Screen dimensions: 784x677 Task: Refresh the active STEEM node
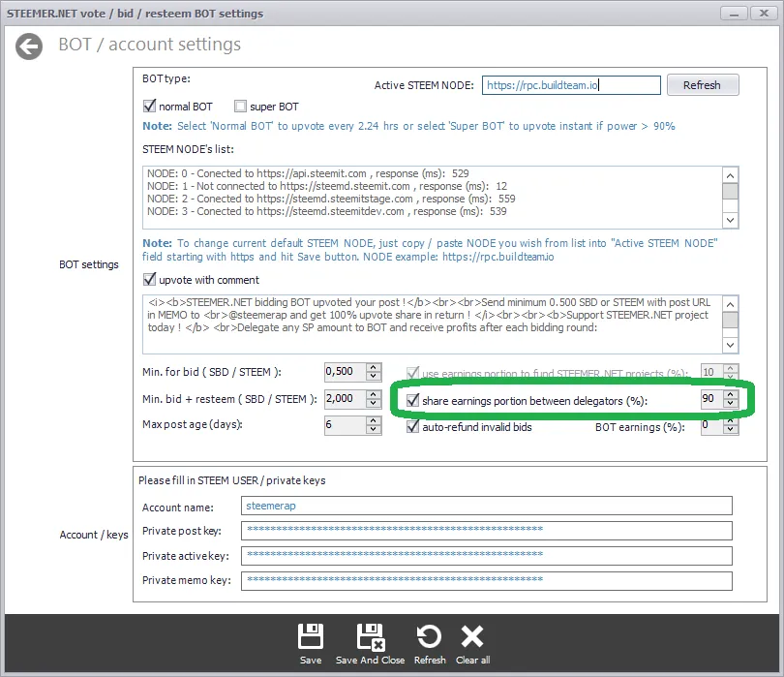pos(703,85)
